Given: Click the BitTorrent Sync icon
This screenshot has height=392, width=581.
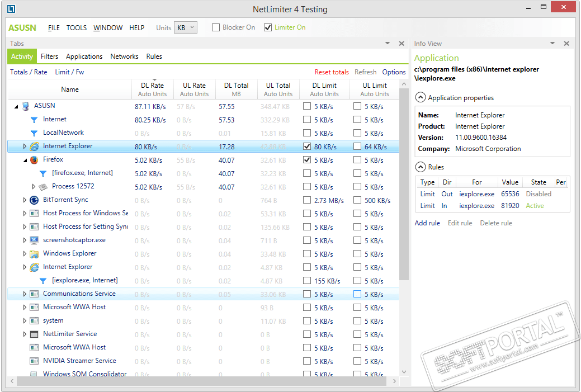Looking at the screenshot, I should pyautogui.click(x=34, y=200).
